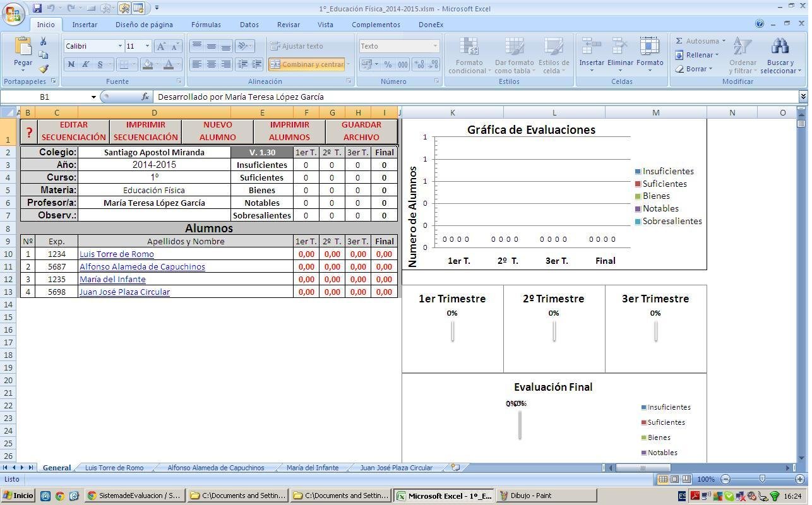812x505 pixels.
Task: Expand the Name Box dropdown arrow
Action: tap(93, 97)
